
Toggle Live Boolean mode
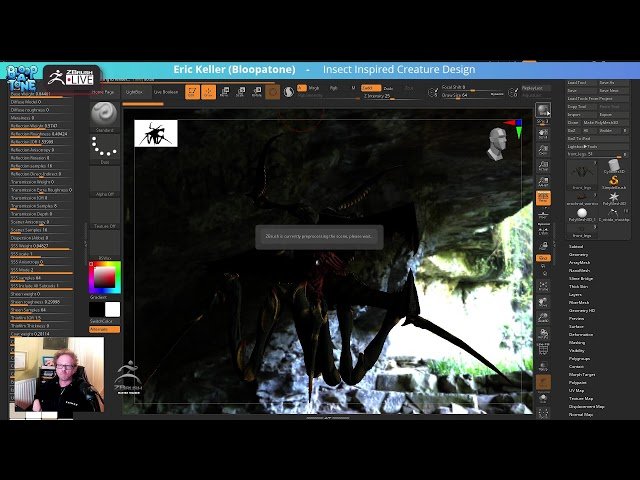165,92
